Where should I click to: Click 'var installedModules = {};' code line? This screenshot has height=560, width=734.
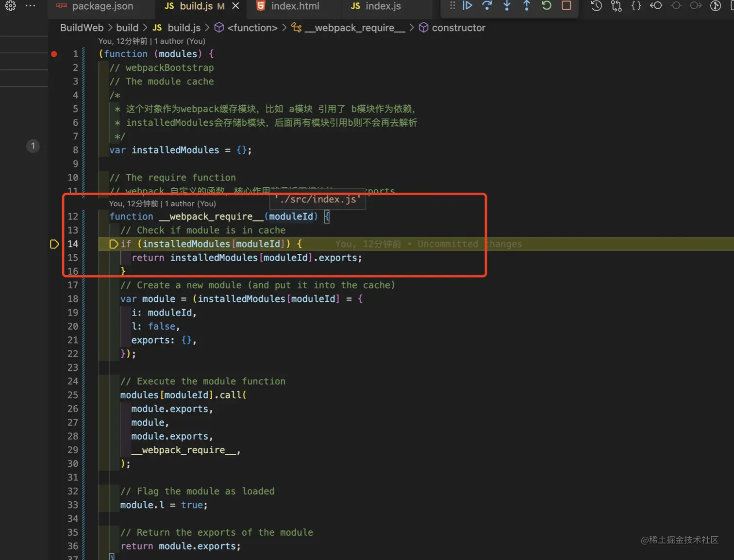(181, 150)
